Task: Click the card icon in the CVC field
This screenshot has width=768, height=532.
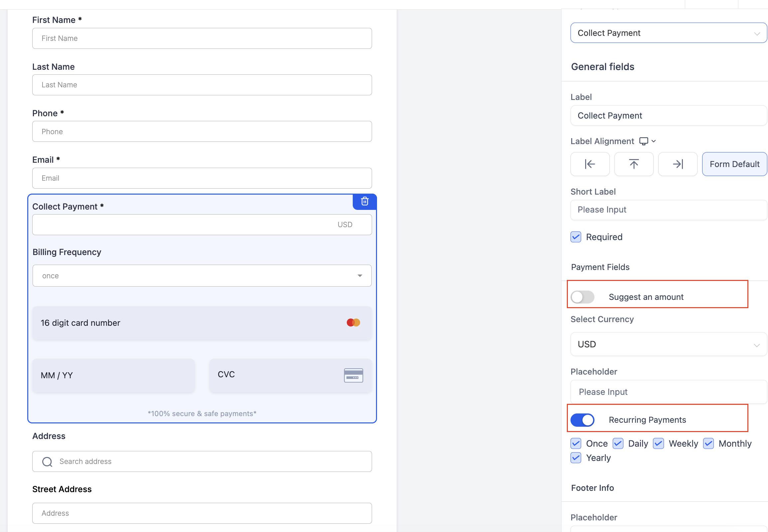Action: point(353,375)
